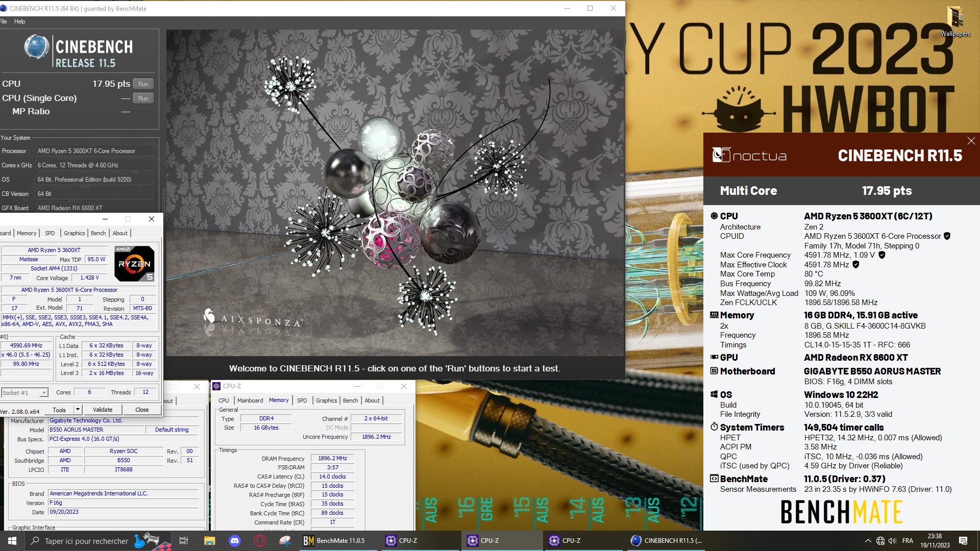
Task: Show hidden system tray icons
Action: pos(868,541)
